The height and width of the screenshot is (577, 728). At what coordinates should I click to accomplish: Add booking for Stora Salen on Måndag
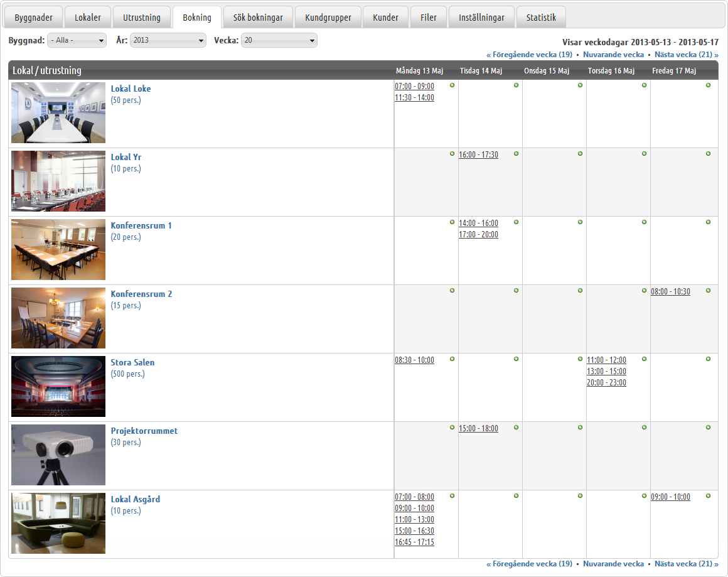click(452, 359)
